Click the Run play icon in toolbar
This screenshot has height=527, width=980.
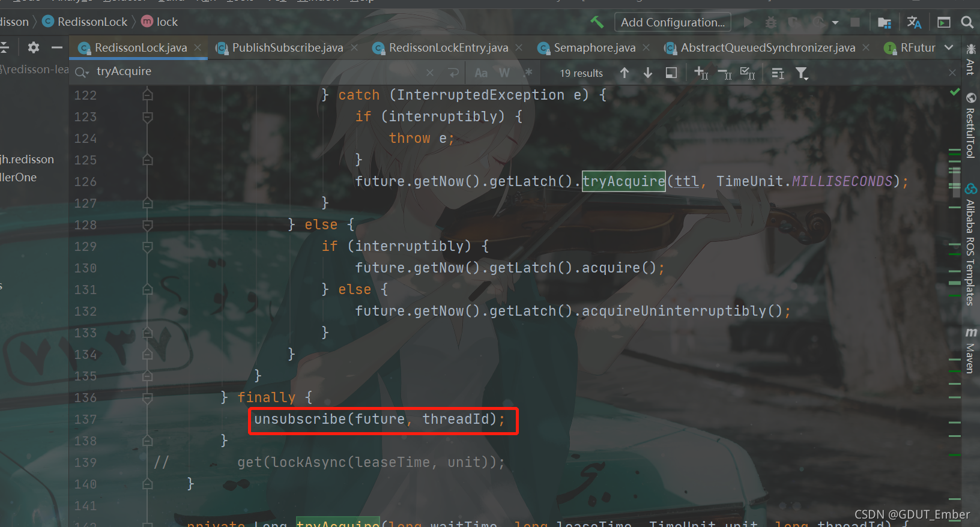tap(748, 22)
